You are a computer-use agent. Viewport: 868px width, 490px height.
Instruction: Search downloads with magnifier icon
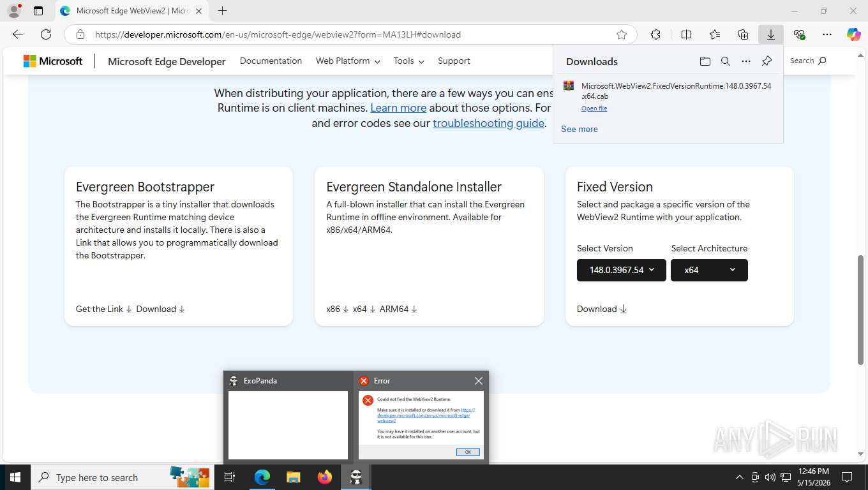[x=726, y=61]
